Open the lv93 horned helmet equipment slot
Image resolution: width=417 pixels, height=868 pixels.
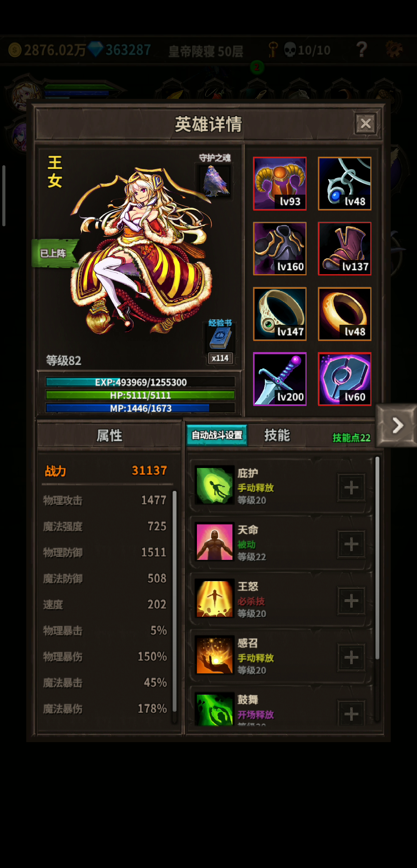pyautogui.click(x=280, y=183)
